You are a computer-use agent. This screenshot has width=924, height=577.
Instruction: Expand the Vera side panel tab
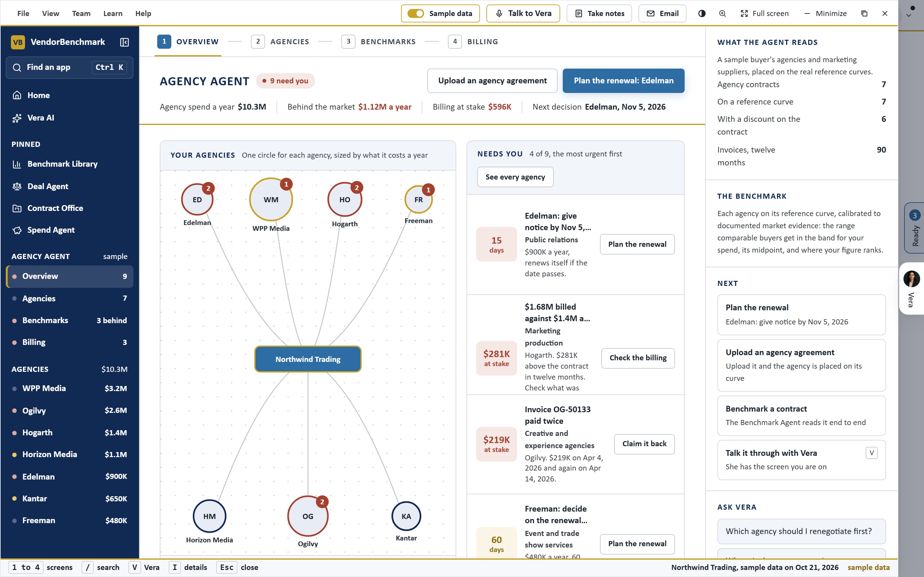pos(912,288)
